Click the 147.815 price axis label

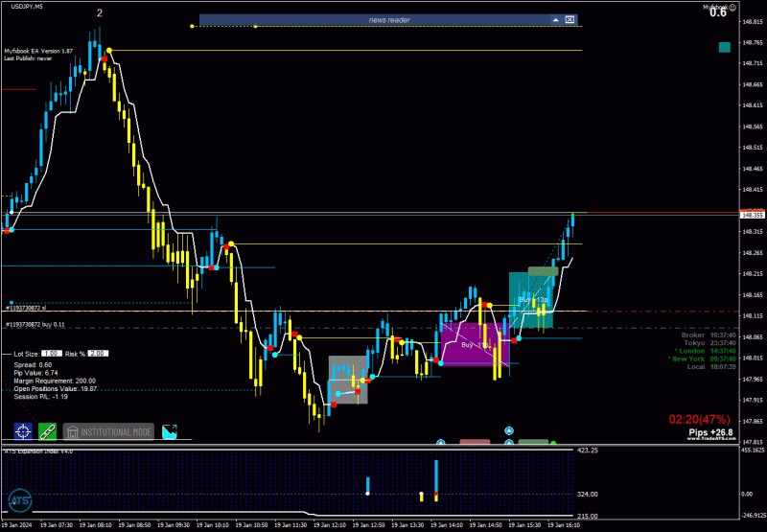[753, 442]
